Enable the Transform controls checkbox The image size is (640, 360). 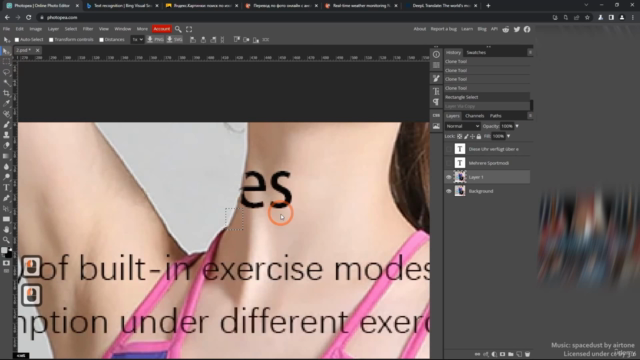pos(51,40)
